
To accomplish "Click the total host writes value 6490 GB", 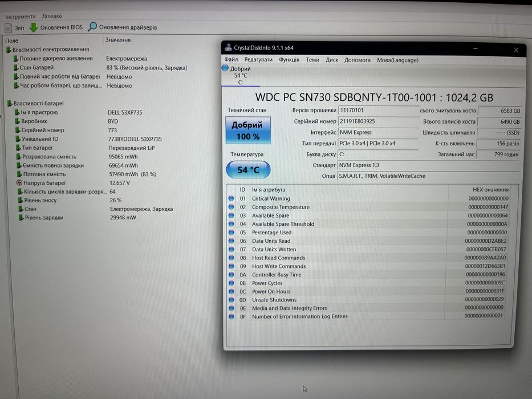I will (499, 122).
